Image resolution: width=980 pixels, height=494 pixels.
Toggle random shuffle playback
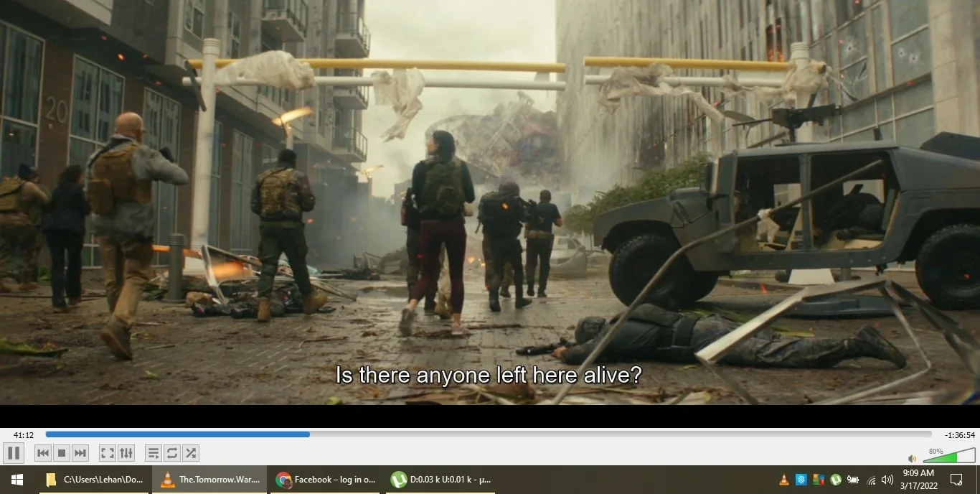[x=190, y=453]
